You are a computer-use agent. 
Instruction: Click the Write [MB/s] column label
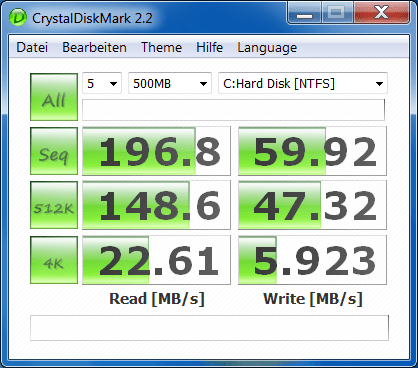point(313,299)
